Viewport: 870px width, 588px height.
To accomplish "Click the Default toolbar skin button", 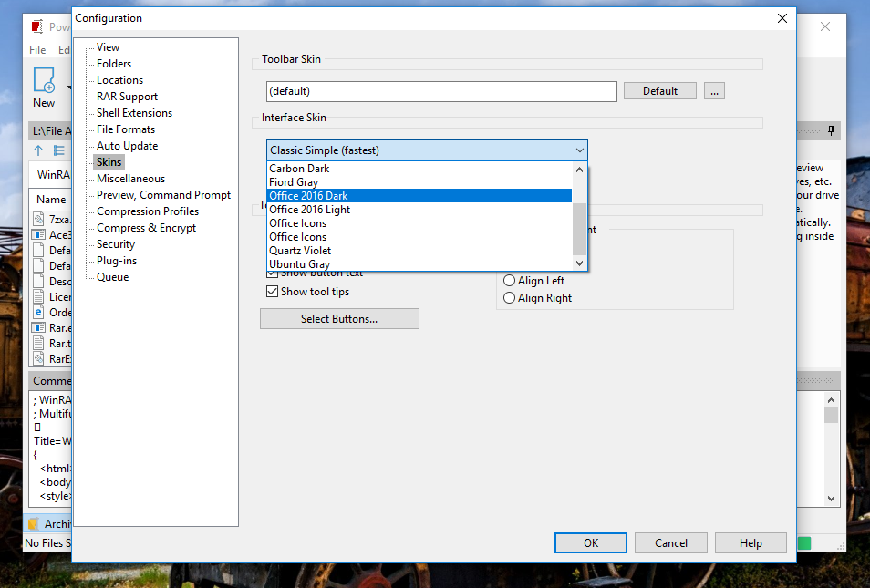I will click(x=659, y=91).
